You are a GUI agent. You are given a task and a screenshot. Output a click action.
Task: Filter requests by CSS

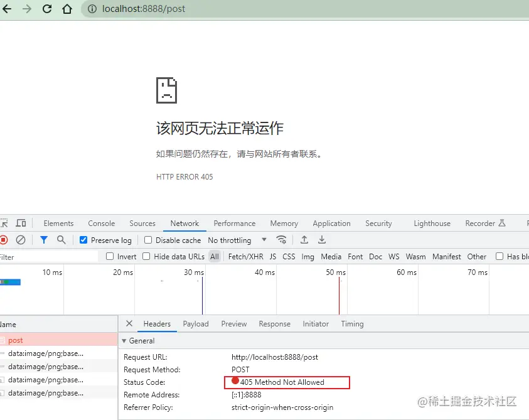(289, 257)
